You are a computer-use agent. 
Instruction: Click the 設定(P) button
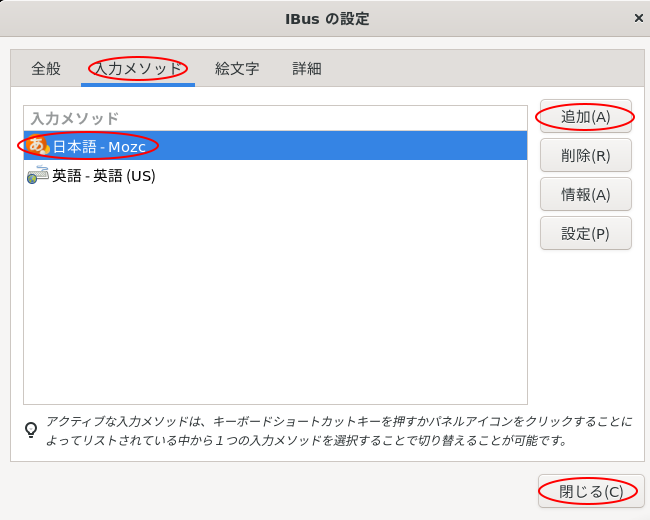pos(585,233)
